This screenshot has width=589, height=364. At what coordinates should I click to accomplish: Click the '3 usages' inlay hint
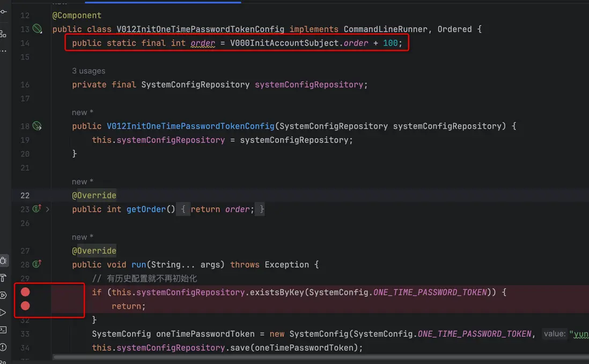coord(89,71)
